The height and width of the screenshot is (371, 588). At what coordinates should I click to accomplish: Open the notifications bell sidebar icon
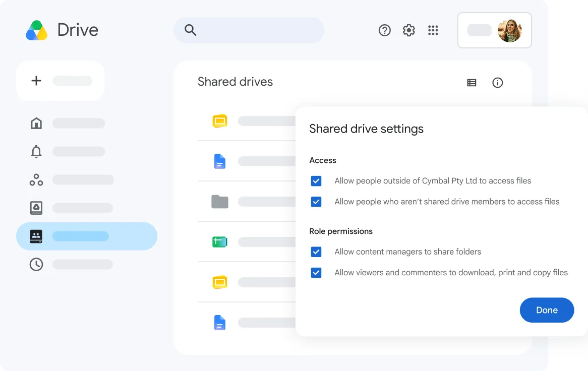(x=36, y=151)
